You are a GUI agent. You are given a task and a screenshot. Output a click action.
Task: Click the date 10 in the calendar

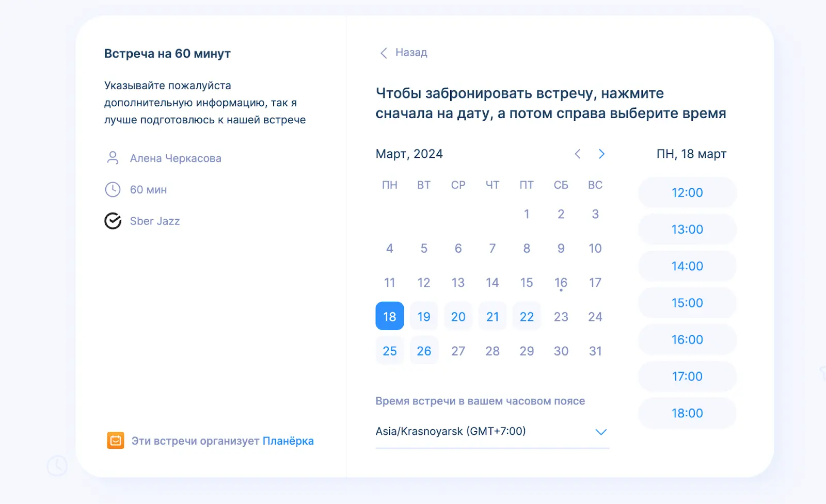click(x=595, y=248)
